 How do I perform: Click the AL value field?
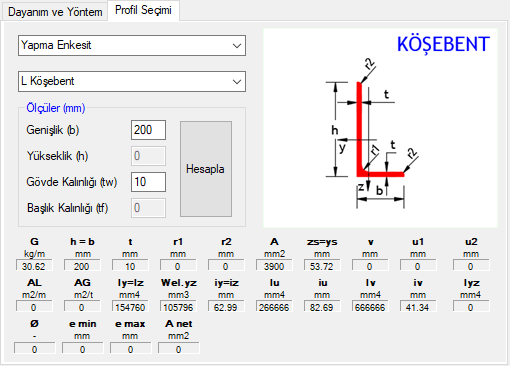pyautogui.click(x=34, y=307)
